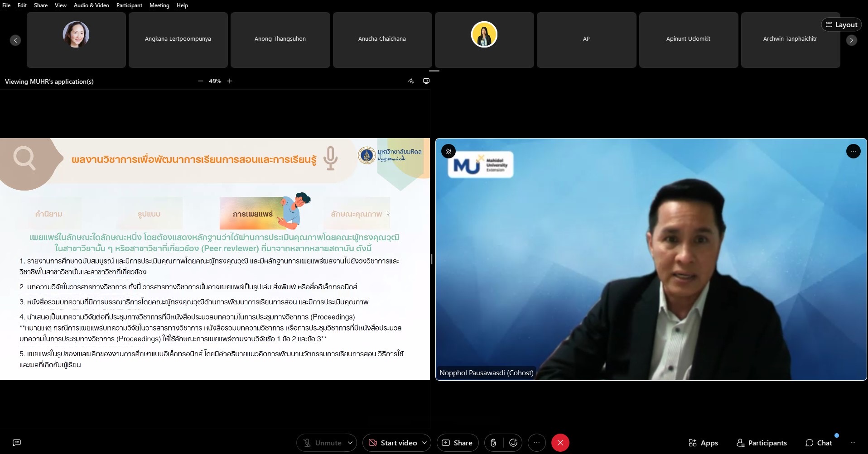Open the Chat panel
This screenshot has height=454, width=868.
(819, 443)
